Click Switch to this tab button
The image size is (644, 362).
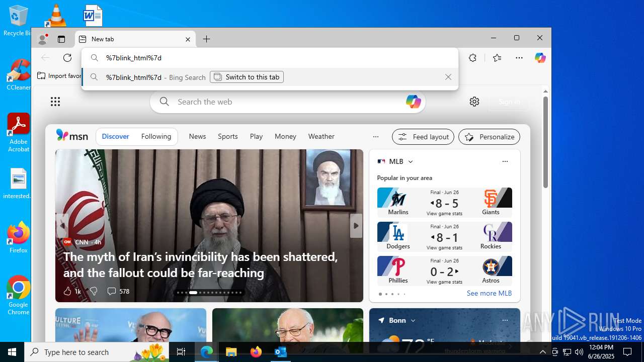coord(247,77)
